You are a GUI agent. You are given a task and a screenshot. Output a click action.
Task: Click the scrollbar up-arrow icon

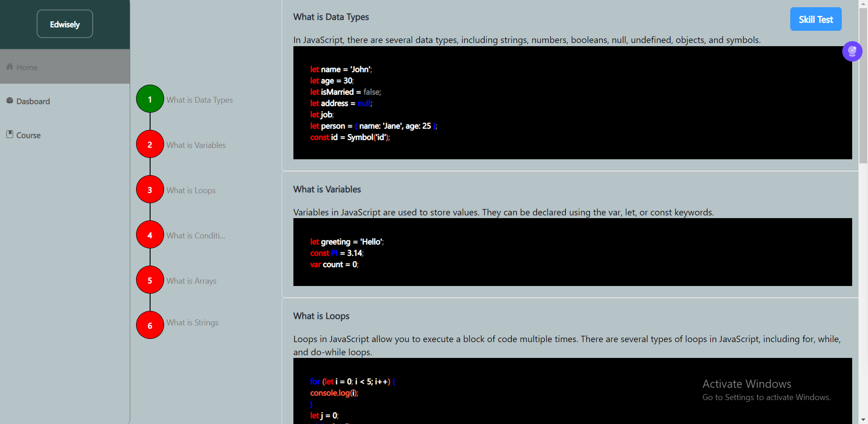(x=864, y=4)
